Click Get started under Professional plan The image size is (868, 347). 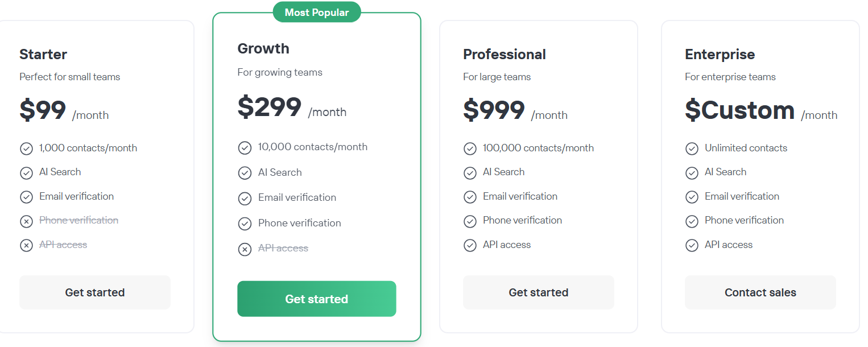(538, 292)
